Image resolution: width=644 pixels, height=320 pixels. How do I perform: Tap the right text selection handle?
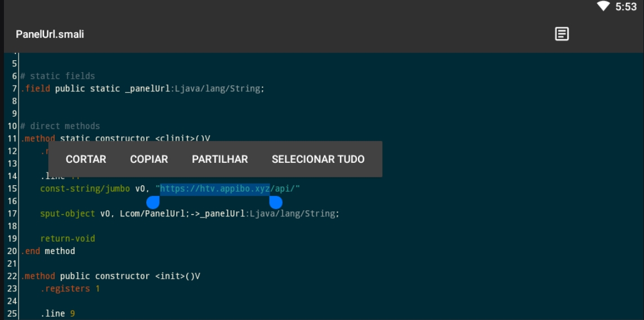tap(276, 202)
